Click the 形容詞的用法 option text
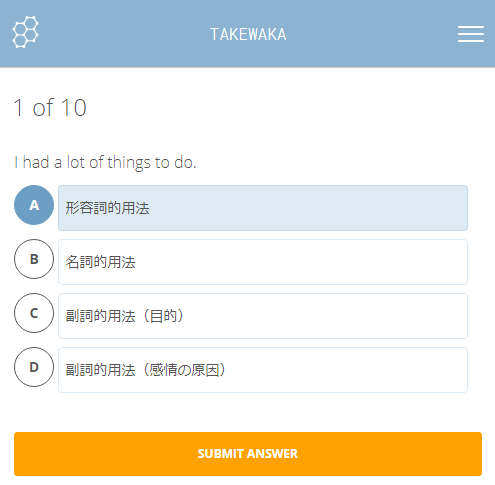The image size is (495, 485). 107,208
